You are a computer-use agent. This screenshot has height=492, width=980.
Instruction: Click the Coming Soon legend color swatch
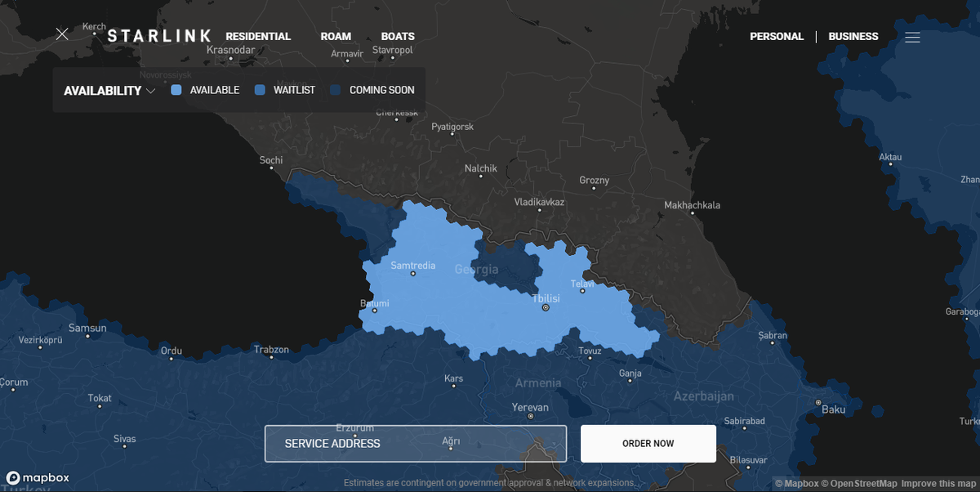coord(336,90)
